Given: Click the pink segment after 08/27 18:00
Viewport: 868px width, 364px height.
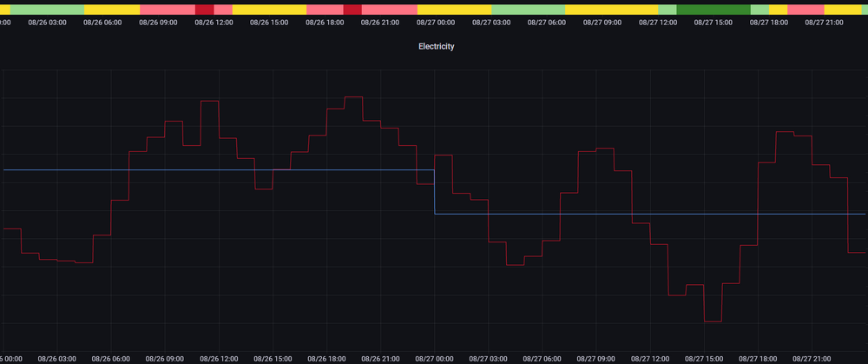Looking at the screenshot, I should coord(806,9).
